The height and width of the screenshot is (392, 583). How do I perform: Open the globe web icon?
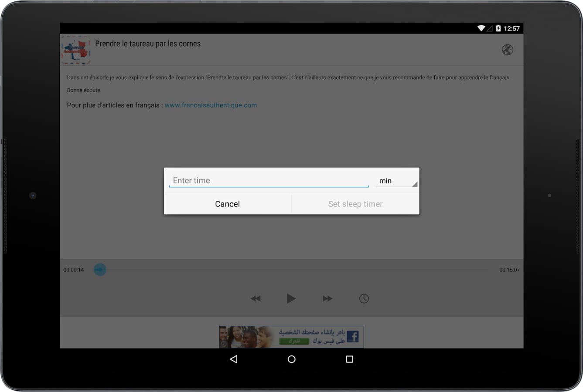pos(507,50)
